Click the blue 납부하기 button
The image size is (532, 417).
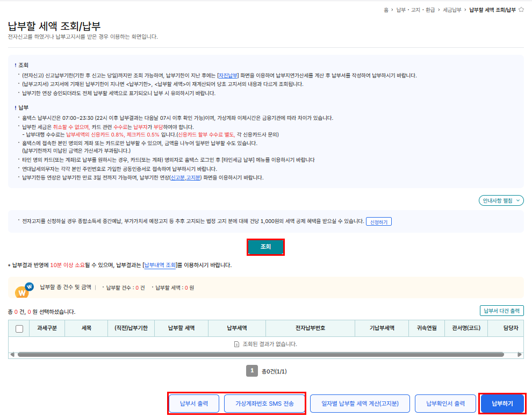pyautogui.click(x=502, y=404)
